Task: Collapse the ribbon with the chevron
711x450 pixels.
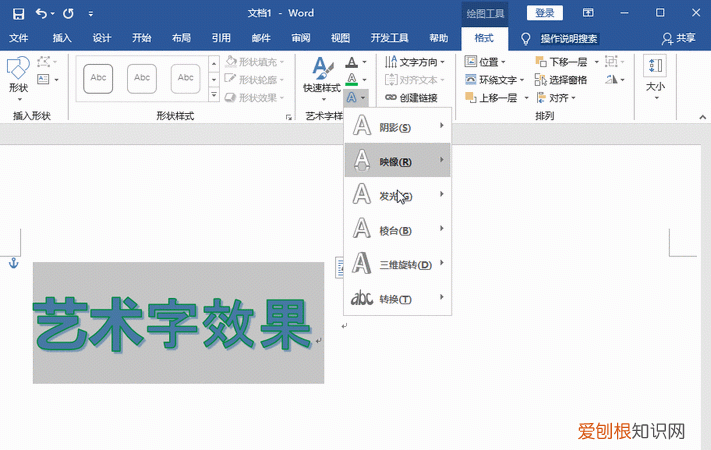Action: click(x=702, y=117)
